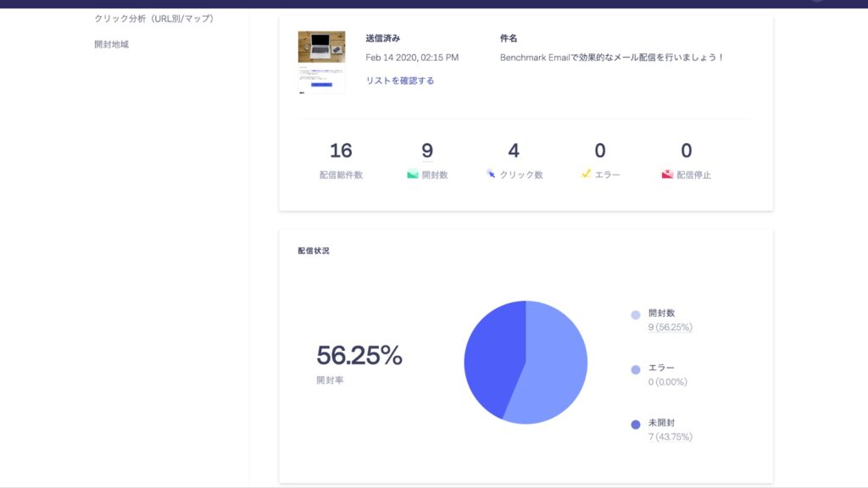This screenshot has height=488, width=868.
Task: Click the 0 above エラー
Action: pos(600,151)
